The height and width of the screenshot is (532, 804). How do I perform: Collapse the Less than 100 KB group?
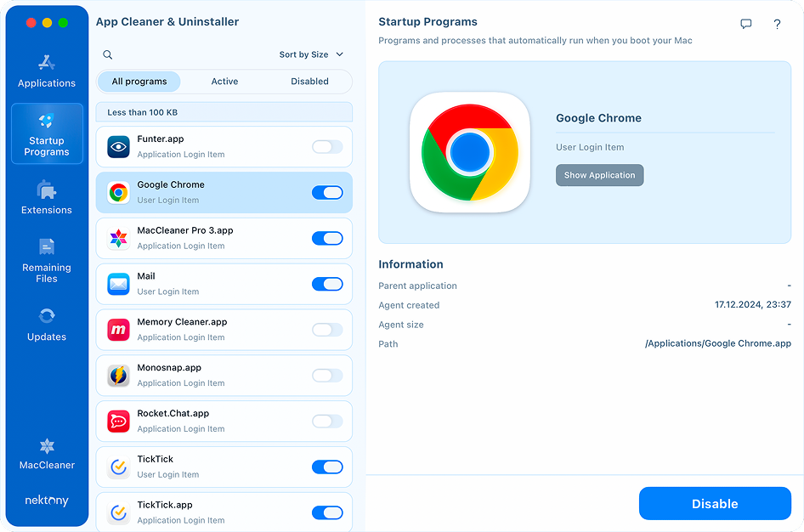224,111
